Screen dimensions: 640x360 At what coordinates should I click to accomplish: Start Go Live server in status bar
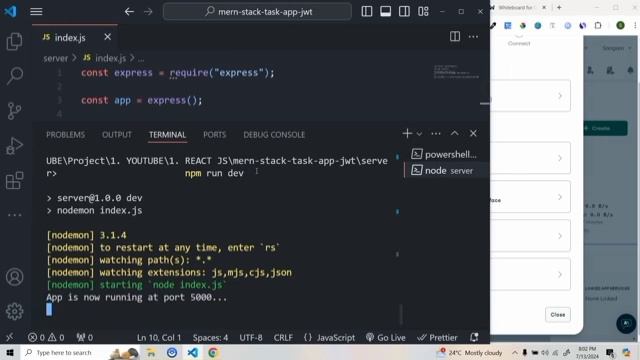(386, 338)
